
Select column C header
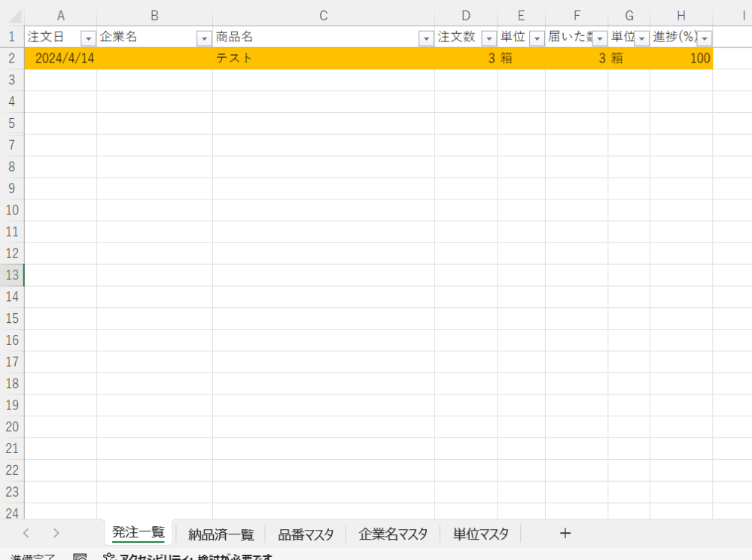point(323,16)
